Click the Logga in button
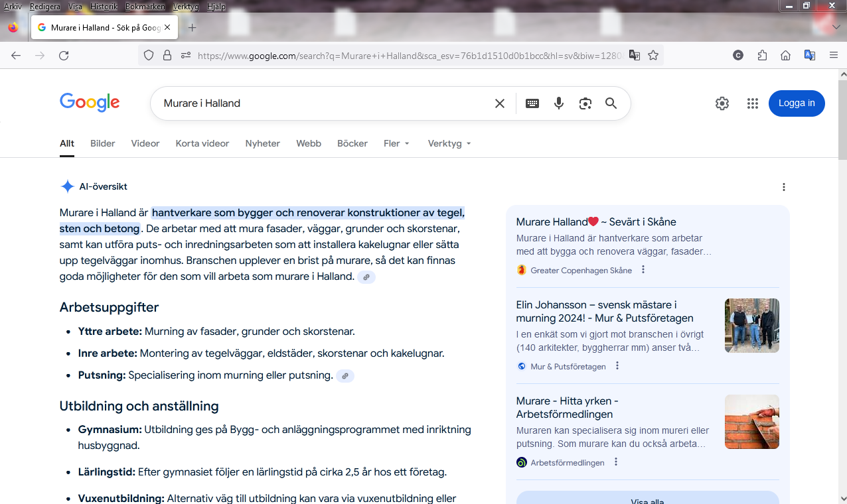The image size is (847, 504). pos(797,103)
